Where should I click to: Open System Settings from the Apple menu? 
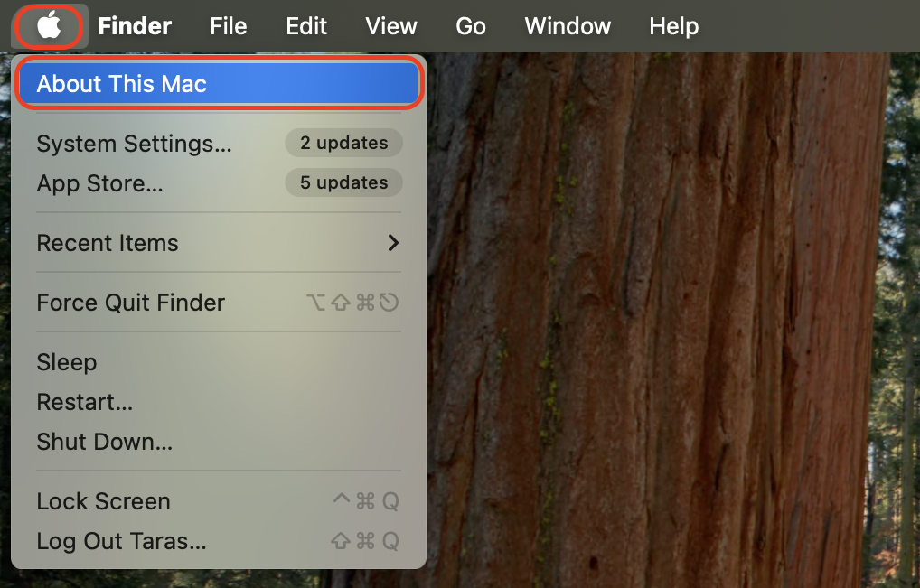134,144
